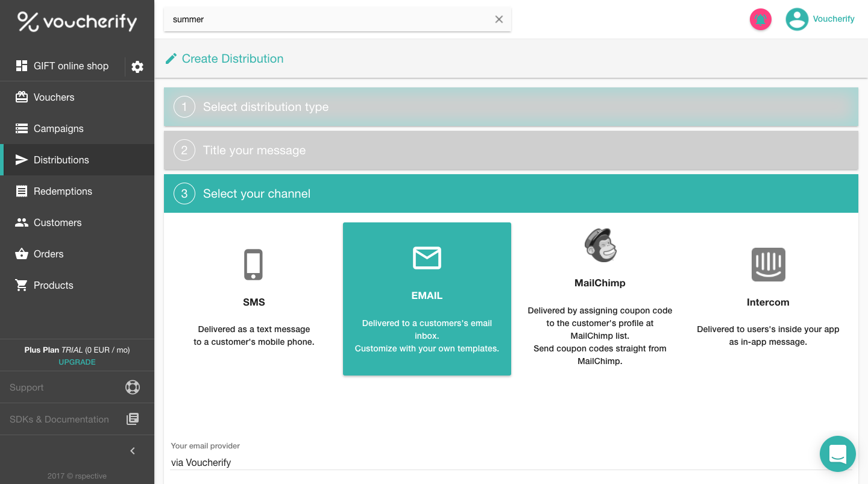Open the chat widget bubble
This screenshot has width=868, height=484.
837,453
